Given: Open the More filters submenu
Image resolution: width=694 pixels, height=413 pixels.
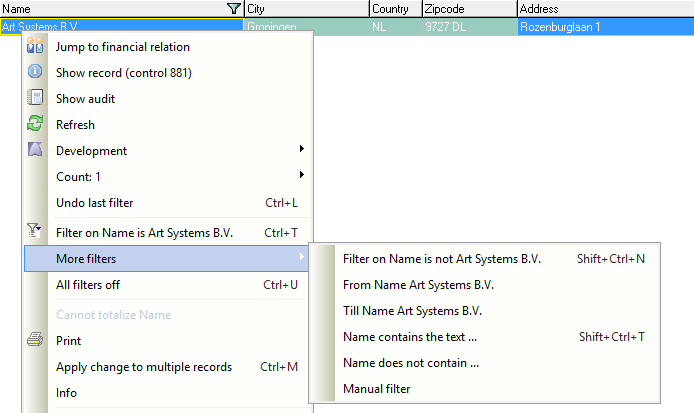Looking at the screenshot, I should (166, 259).
